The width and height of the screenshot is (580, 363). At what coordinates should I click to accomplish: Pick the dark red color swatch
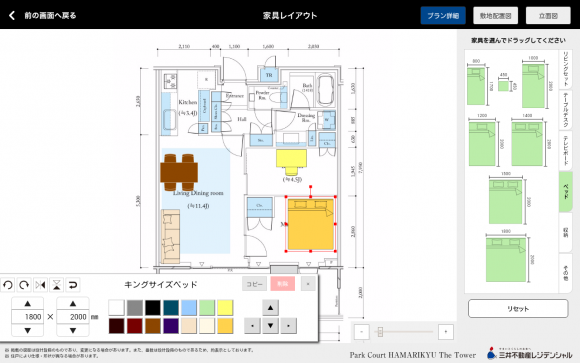[x=135, y=326]
